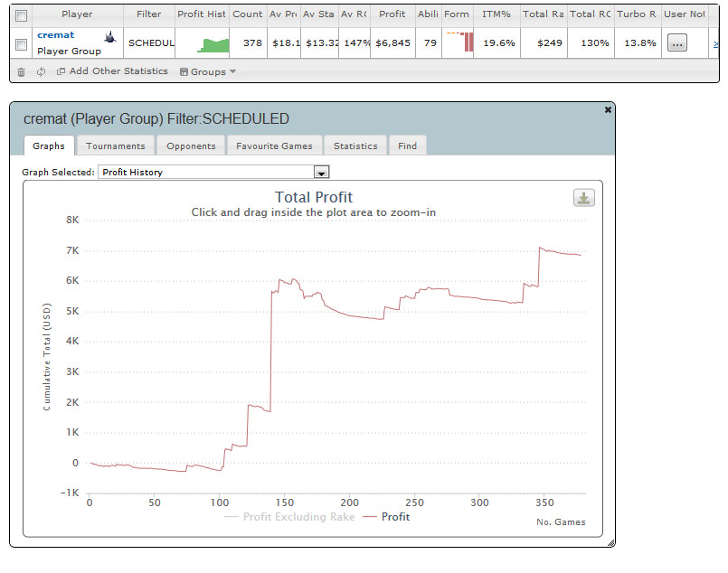Toggle the Profit legend series
The image size is (728, 573).
tap(386, 517)
